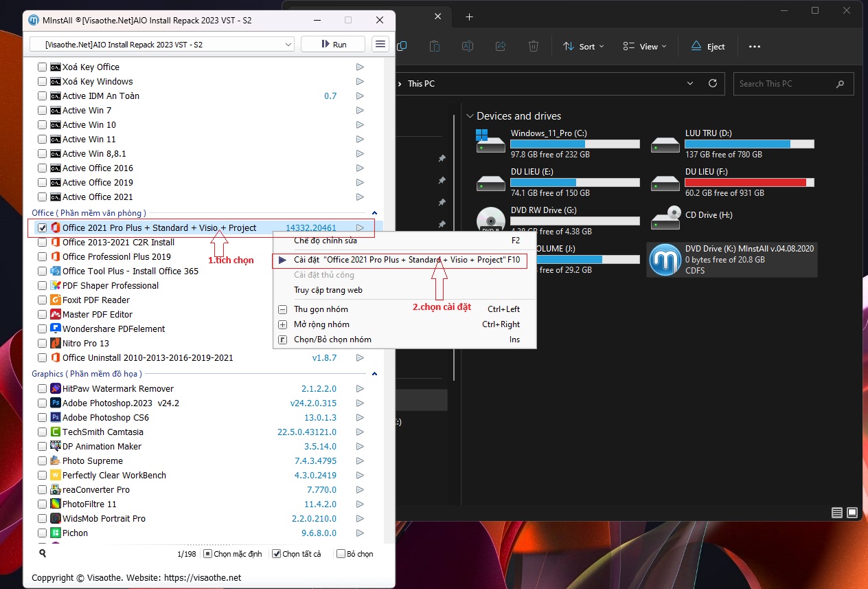The width and height of the screenshot is (868, 589).
Task: Open the MInstAll hamburger menu
Action: tap(380, 44)
